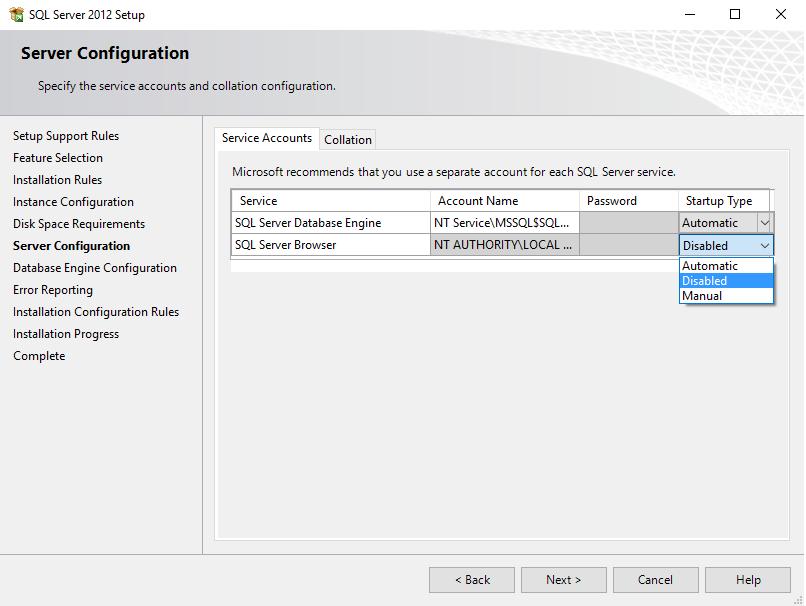Open Startup Type dropdown for Database Engine
The width and height of the screenshot is (806, 606).
point(764,223)
